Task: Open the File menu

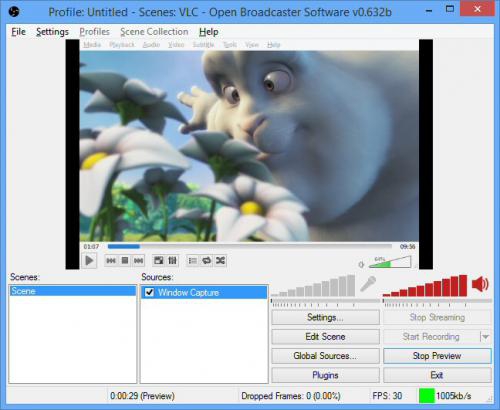Action: pyautogui.click(x=18, y=32)
